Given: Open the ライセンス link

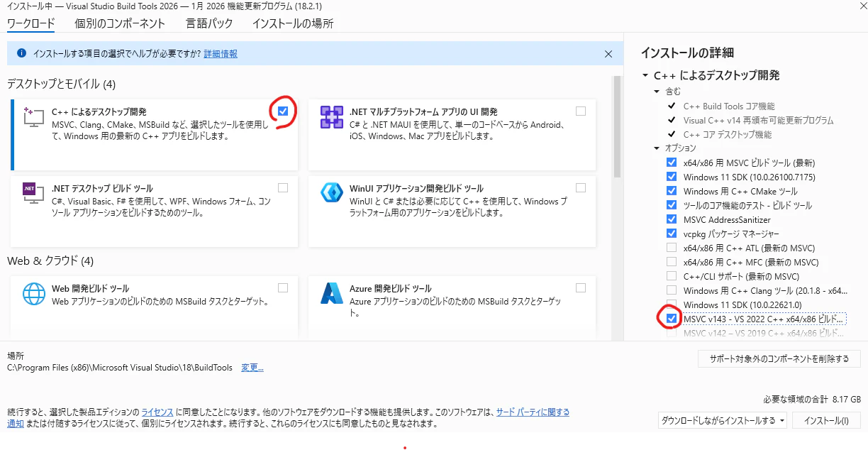Looking at the screenshot, I should coord(157,412).
